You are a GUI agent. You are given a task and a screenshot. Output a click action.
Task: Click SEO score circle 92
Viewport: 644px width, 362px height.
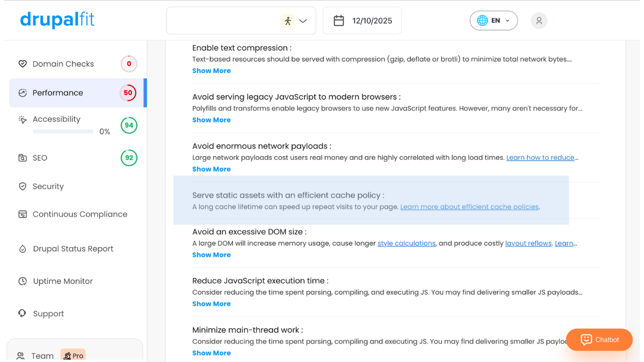pyautogui.click(x=129, y=158)
